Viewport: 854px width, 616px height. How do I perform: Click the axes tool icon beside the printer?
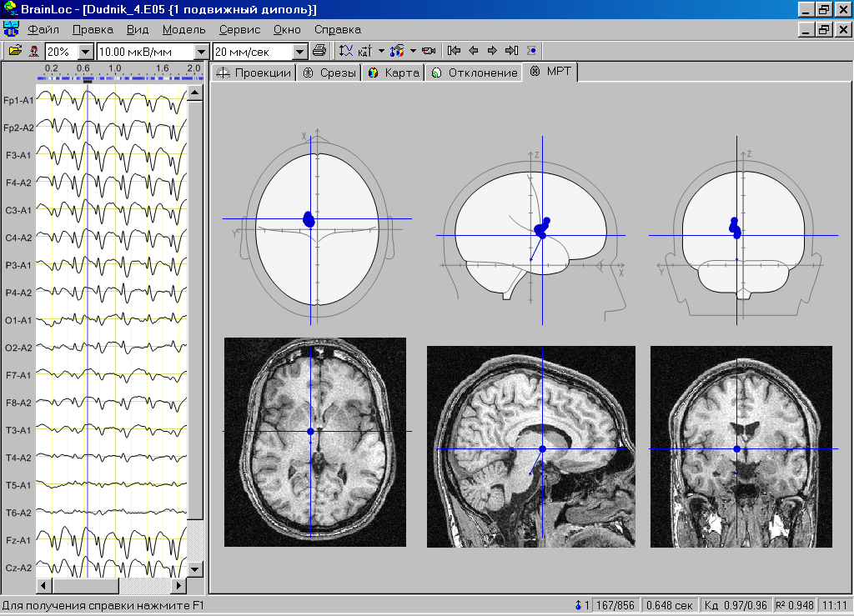click(346, 51)
